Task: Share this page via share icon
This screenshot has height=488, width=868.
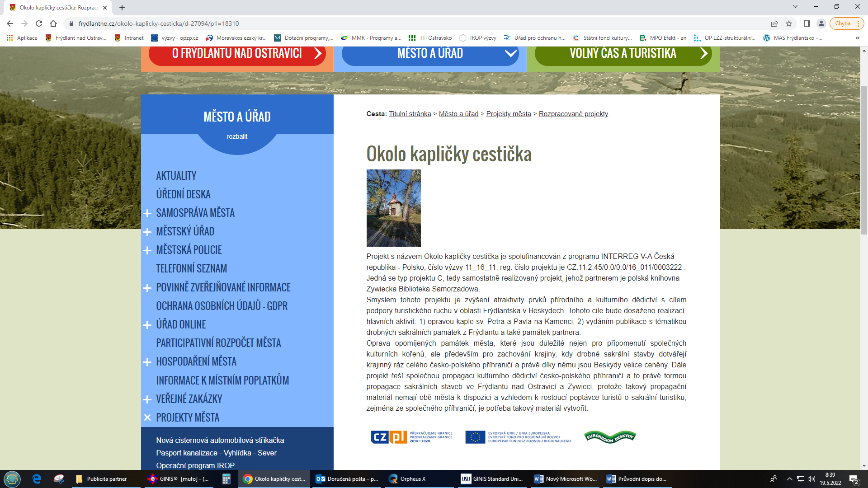Action: click(x=774, y=23)
